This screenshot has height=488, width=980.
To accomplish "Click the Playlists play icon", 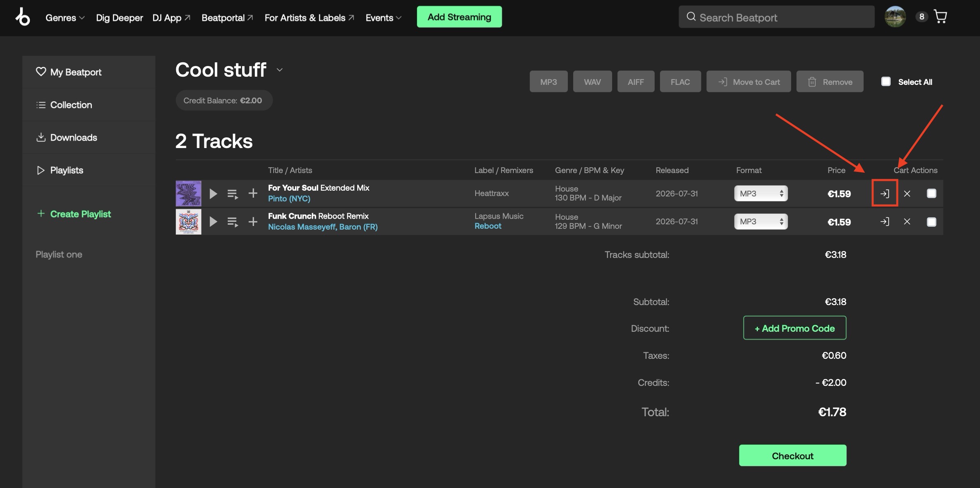I will click(41, 170).
